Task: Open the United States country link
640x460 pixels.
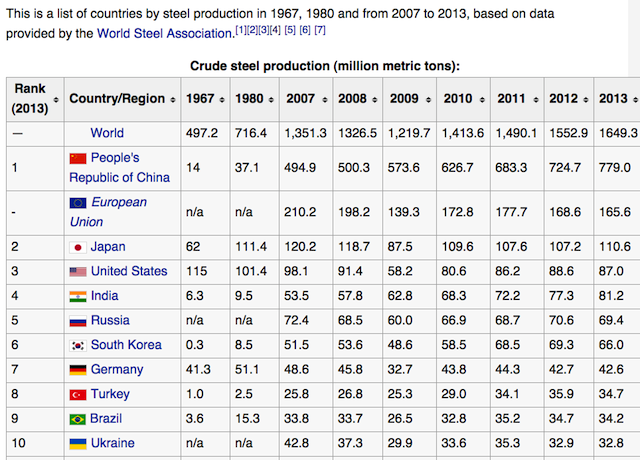Action: [x=129, y=271]
